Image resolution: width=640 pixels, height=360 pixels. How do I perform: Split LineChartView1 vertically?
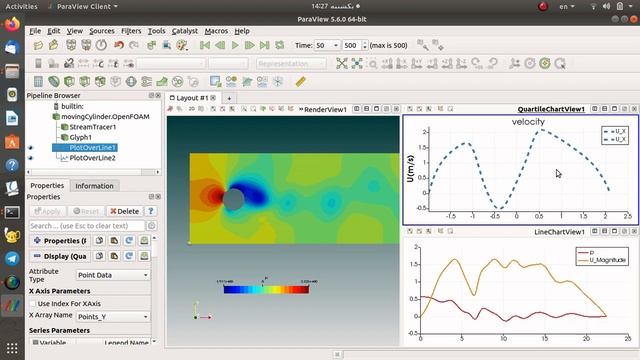tap(605, 231)
